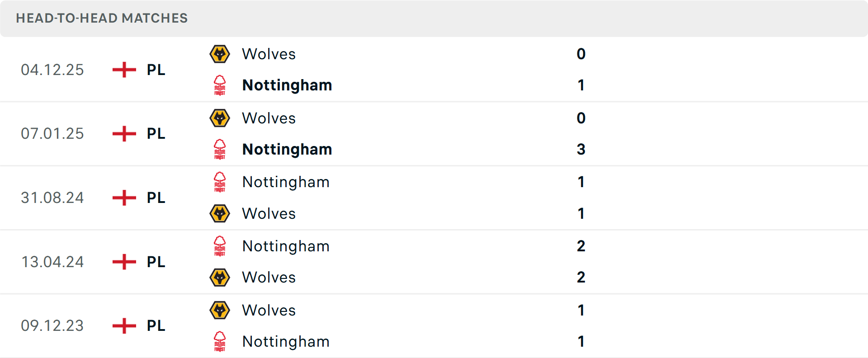Select the score 2 for Nottingham on 13.04.24
This screenshot has width=868, height=358.
tap(581, 246)
